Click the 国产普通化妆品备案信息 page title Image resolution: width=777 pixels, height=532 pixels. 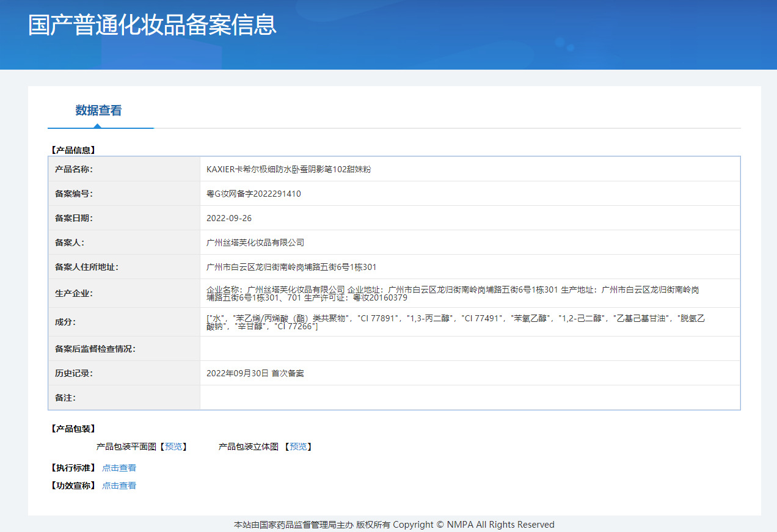pos(152,25)
